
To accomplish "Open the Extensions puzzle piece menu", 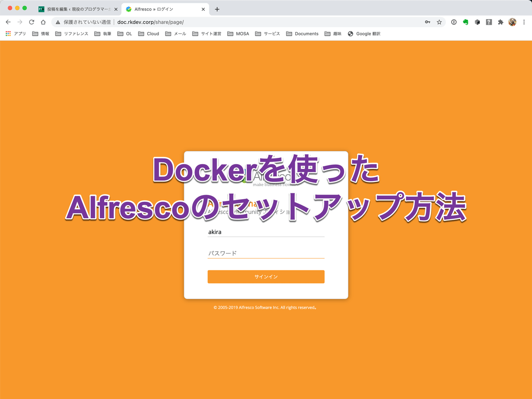I will click(501, 22).
